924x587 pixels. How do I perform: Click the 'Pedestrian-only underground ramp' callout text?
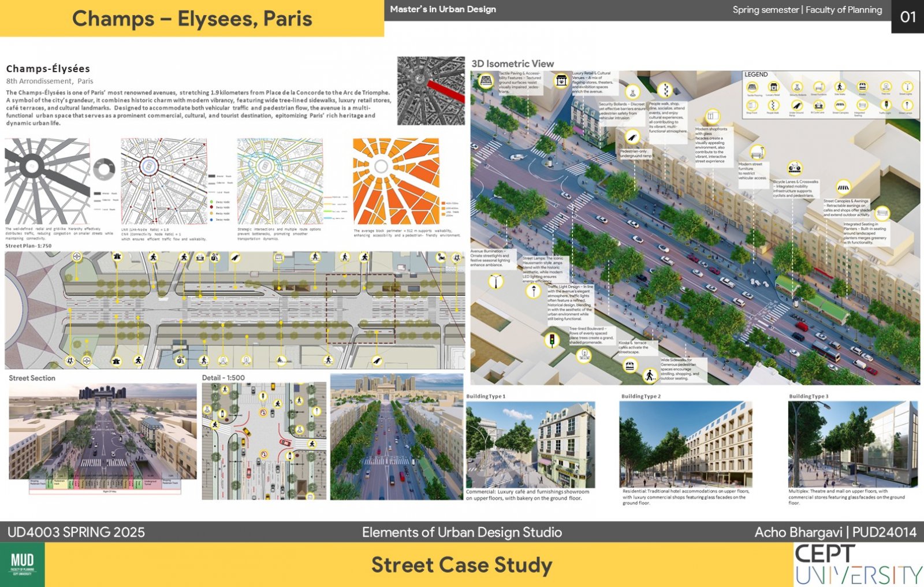pyautogui.click(x=636, y=154)
